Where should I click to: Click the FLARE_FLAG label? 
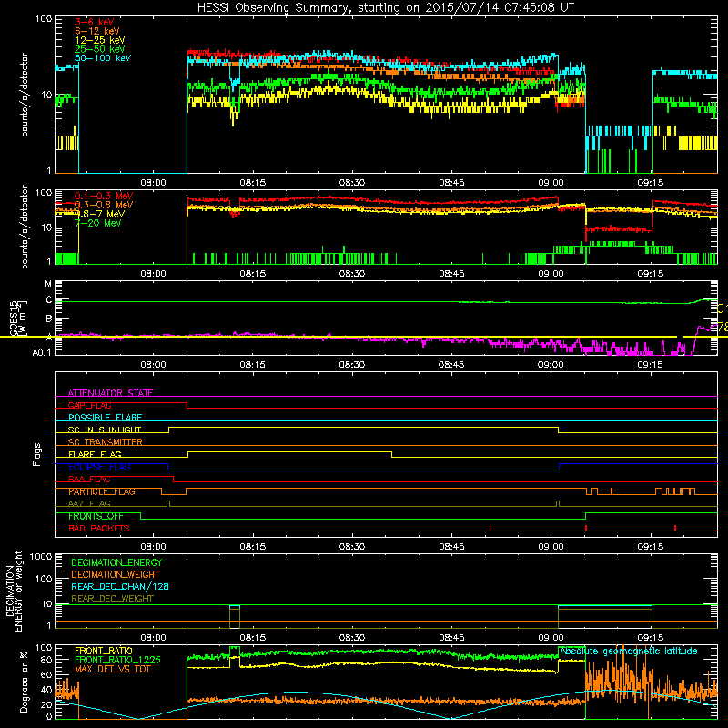[95, 454]
